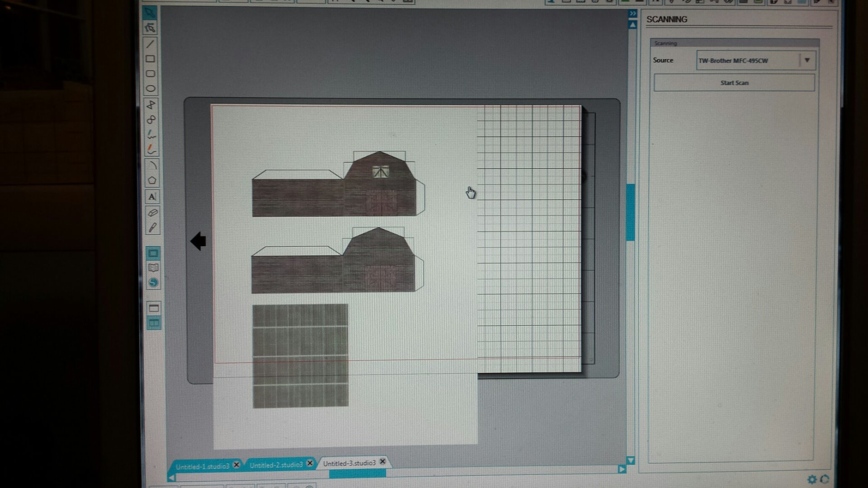Show split library and drawing view
The height and width of the screenshot is (488, 868).
154,323
